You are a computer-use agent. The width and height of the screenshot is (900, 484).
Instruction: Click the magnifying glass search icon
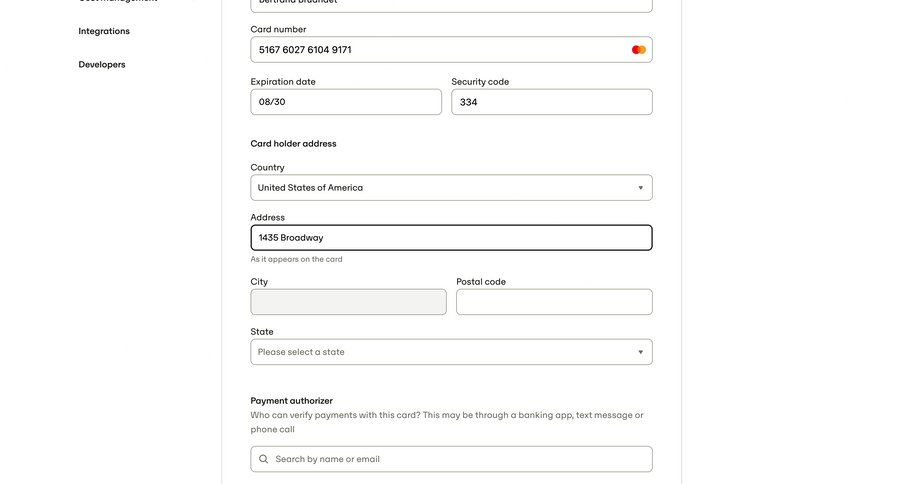pyautogui.click(x=264, y=459)
